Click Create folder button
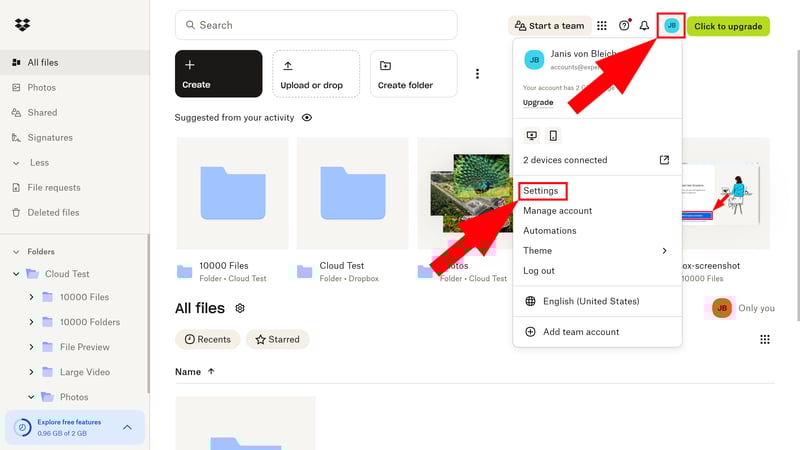800x450 pixels. pyautogui.click(x=413, y=74)
